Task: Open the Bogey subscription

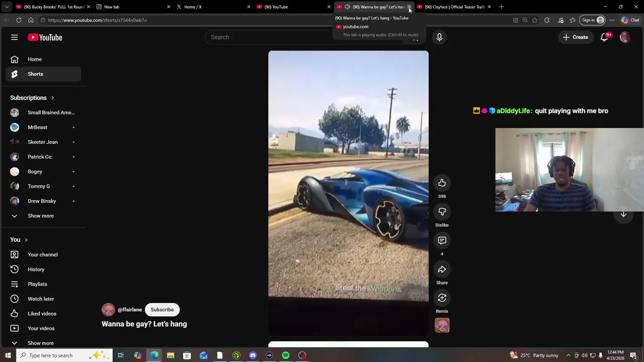Action: click(43, 171)
